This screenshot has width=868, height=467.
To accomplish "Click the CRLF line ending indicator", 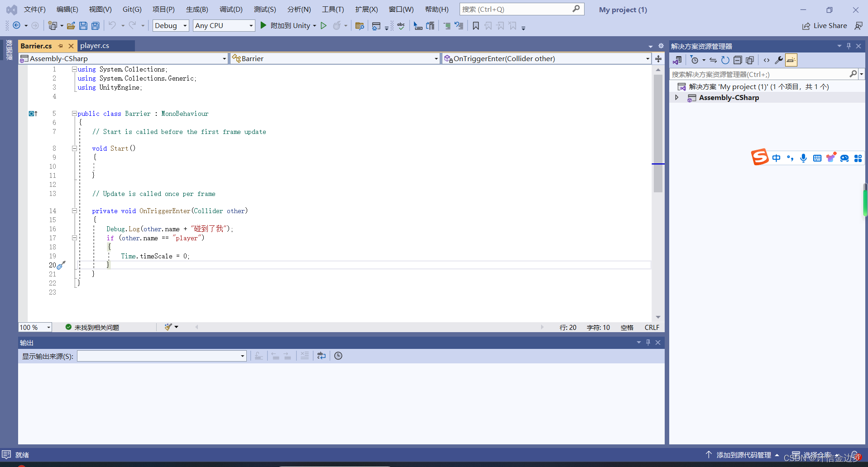I will tap(652, 327).
